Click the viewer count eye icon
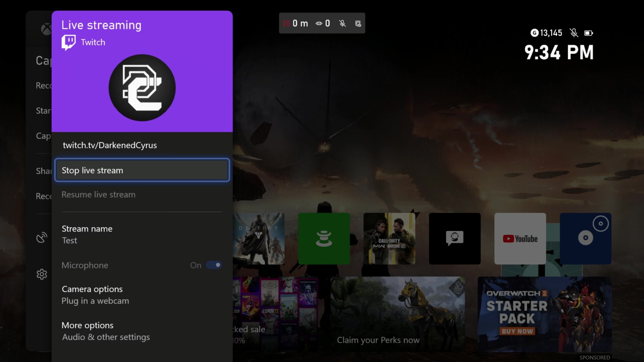644x362 pixels. coord(318,23)
